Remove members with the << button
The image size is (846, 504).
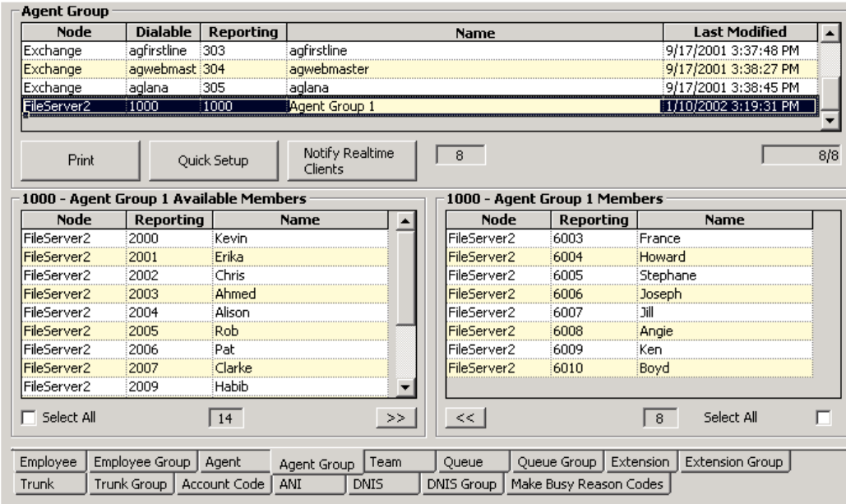click(x=465, y=418)
